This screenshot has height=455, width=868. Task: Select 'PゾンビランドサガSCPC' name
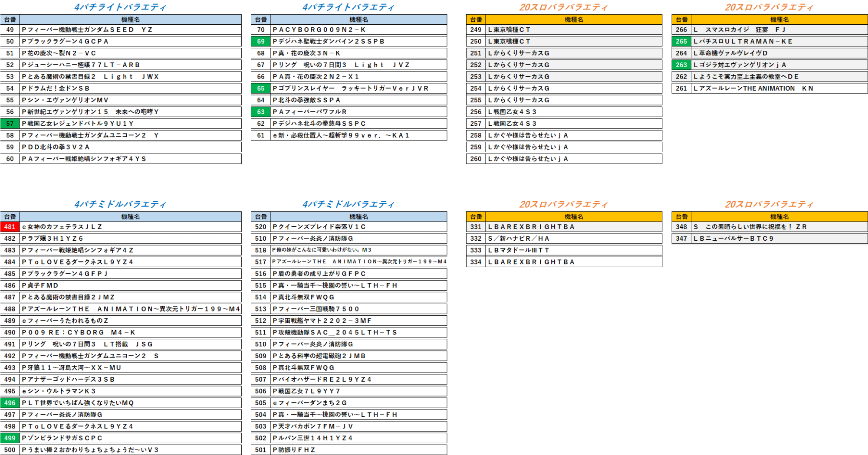pos(131,438)
